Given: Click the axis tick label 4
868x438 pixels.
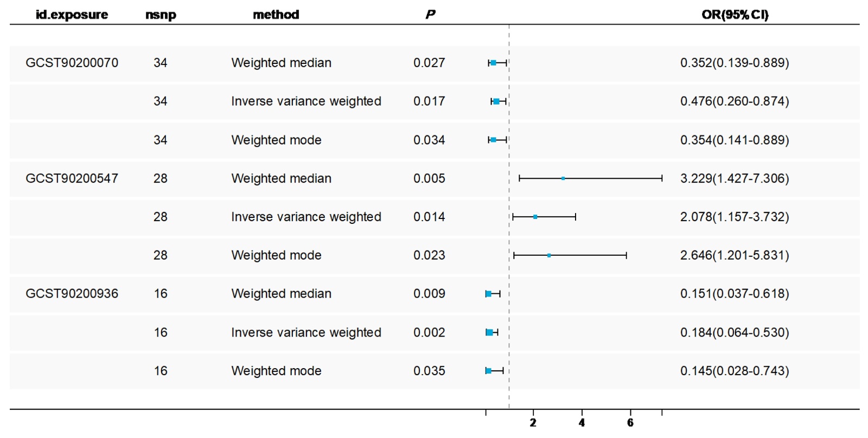Looking at the screenshot, I should pyautogui.click(x=582, y=423).
